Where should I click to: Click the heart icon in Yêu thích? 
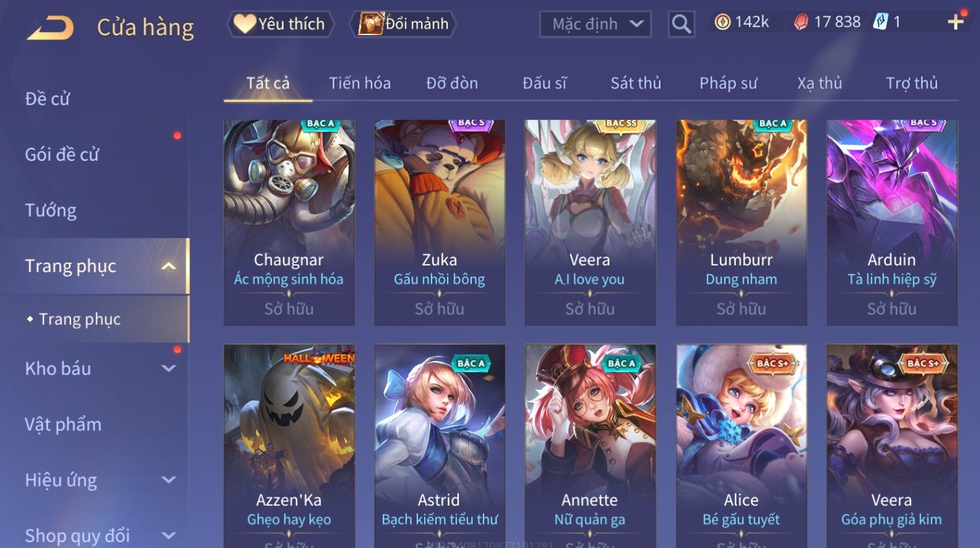click(245, 24)
